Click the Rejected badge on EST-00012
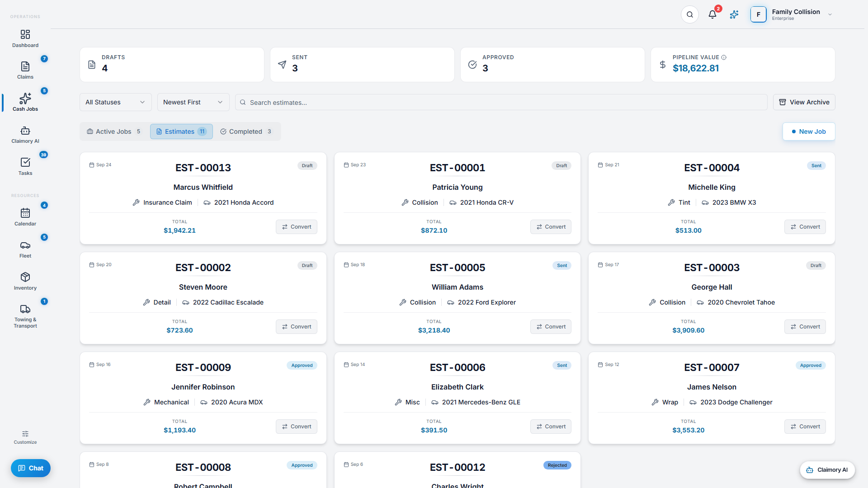 click(557, 465)
